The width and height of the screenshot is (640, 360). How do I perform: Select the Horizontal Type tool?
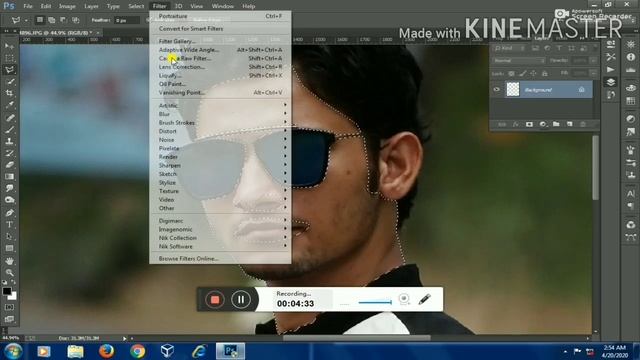(x=9, y=224)
